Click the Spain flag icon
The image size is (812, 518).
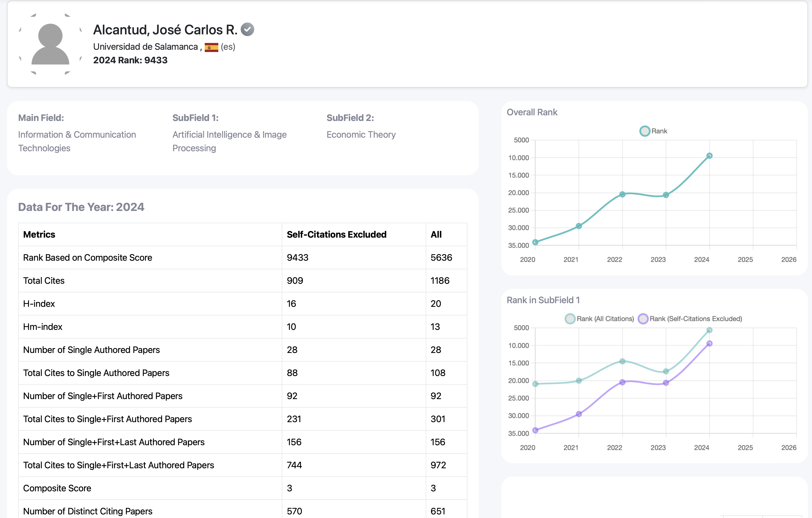click(211, 47)
